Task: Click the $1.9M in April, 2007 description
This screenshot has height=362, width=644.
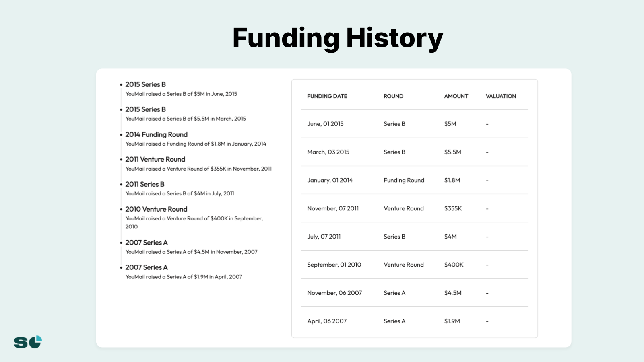Action: click(184, 277)
